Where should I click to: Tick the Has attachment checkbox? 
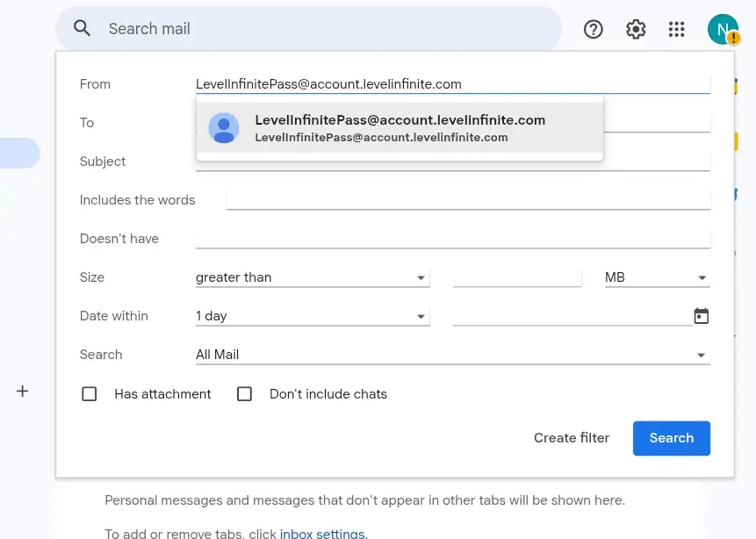pos(90,394)
